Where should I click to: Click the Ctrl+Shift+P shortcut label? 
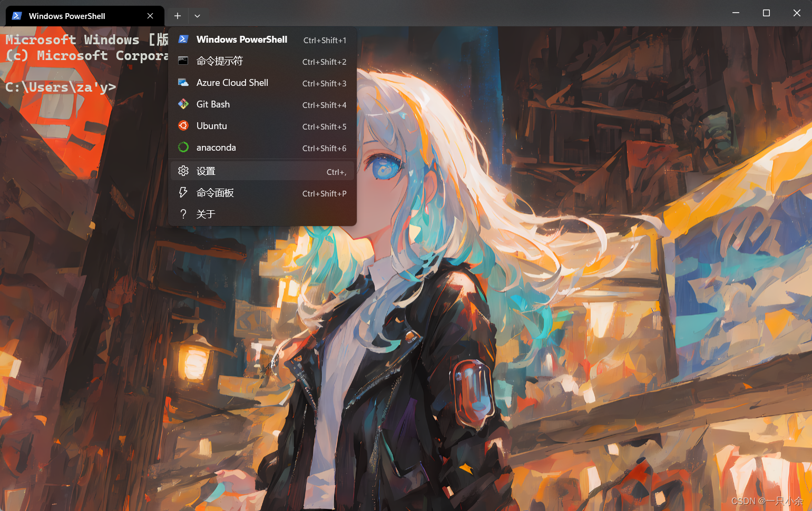[x=324, y=193]
